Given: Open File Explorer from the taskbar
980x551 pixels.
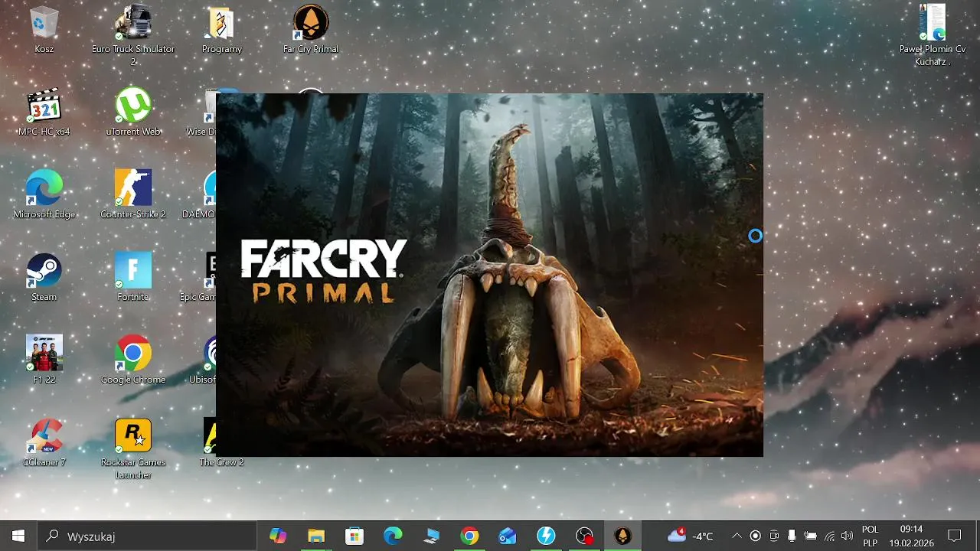Looking at the screenshot, I should point(316,536).
